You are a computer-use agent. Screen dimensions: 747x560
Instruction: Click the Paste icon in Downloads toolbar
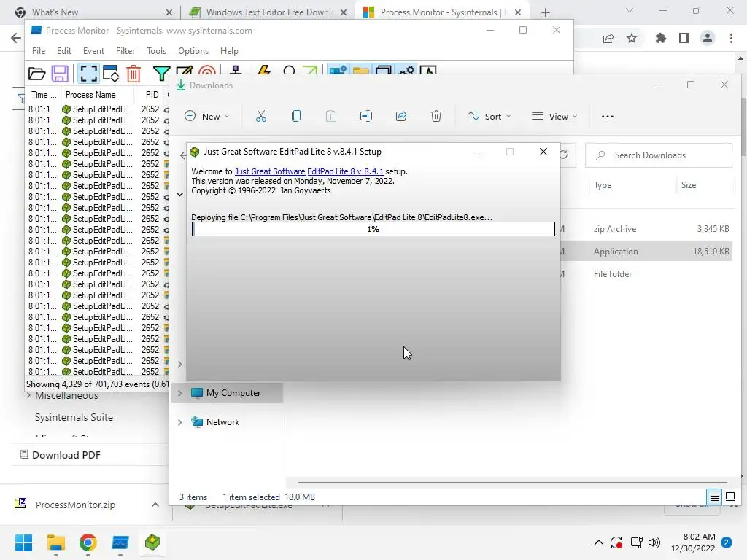click(331, 116)
